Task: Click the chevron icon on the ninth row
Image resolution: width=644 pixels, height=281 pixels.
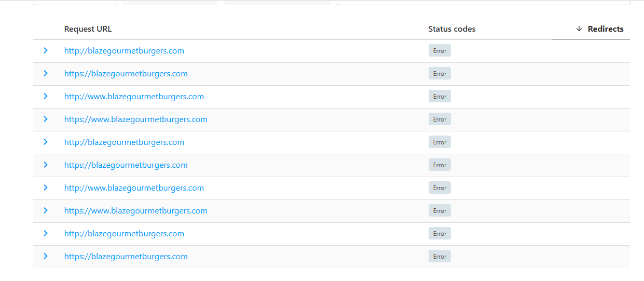Action: tap(46, 234)
